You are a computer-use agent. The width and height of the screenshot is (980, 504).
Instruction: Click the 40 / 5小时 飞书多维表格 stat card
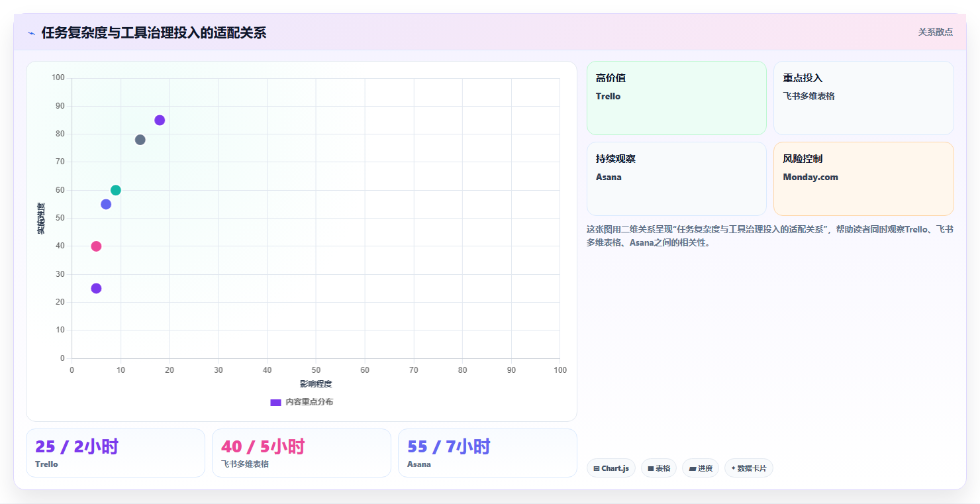coord(301,453)
